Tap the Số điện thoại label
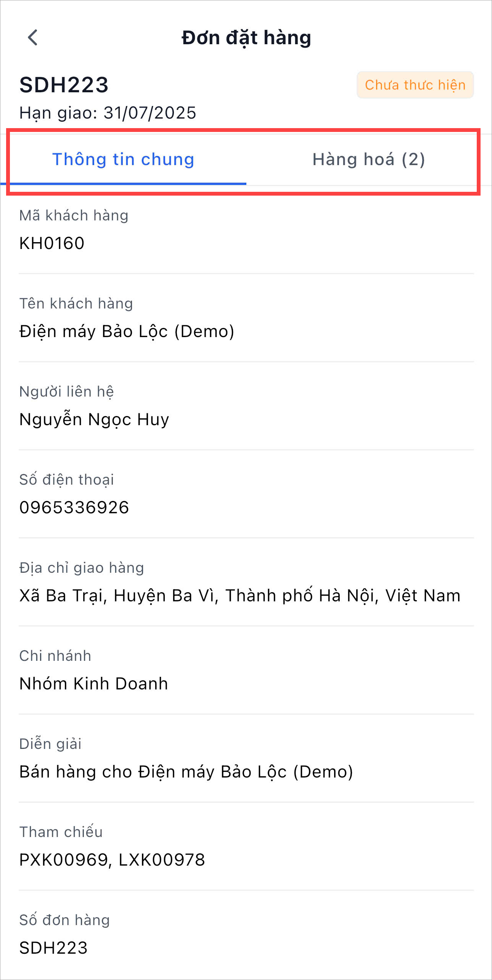This screenshot has width=492, height=980. [67, 480]
